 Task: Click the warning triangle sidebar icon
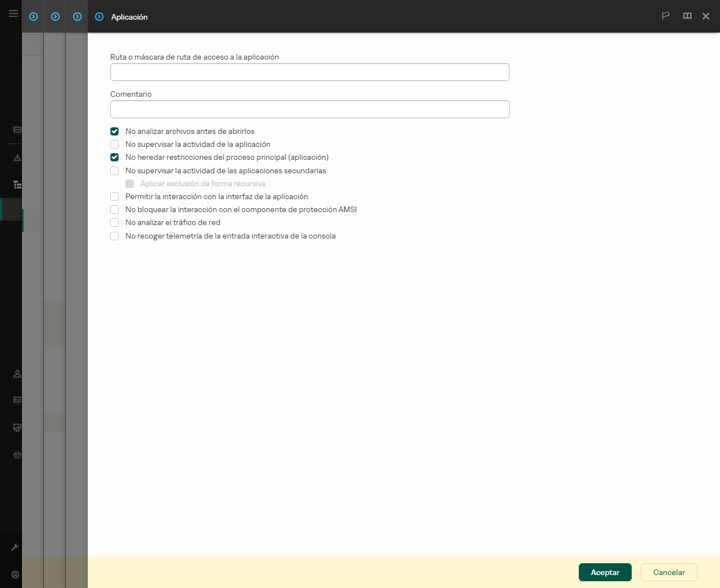[x=17, y=158]
